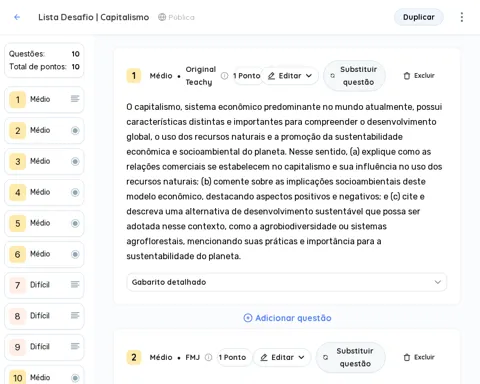Image resolution: width=480 pixels, height=384 pixels.
Task: Click 1 Ponto badge on question 1
Action: [x=247, y=76]
